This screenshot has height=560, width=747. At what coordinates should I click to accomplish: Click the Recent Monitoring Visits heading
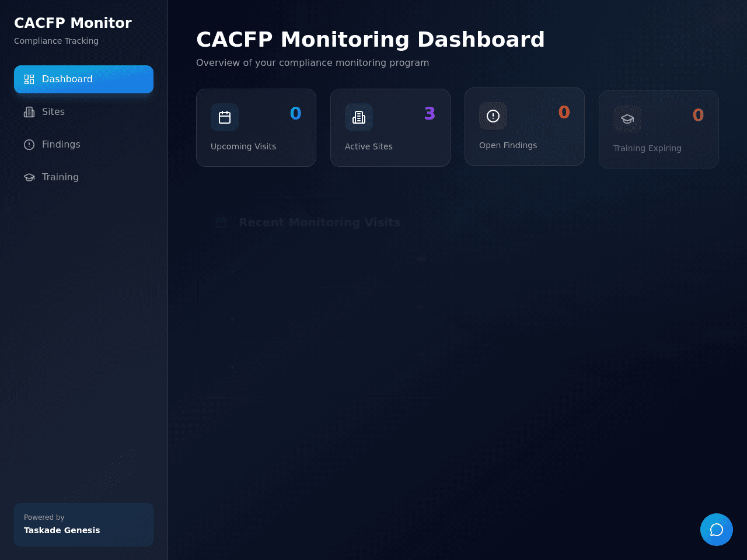(320, 222)
